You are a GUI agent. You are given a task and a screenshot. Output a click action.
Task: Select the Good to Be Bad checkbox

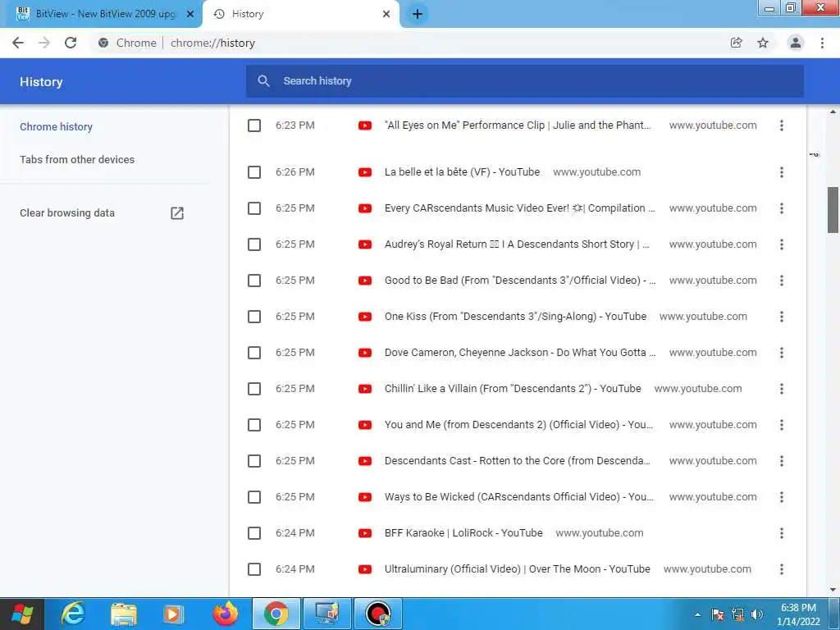[254, 281]
